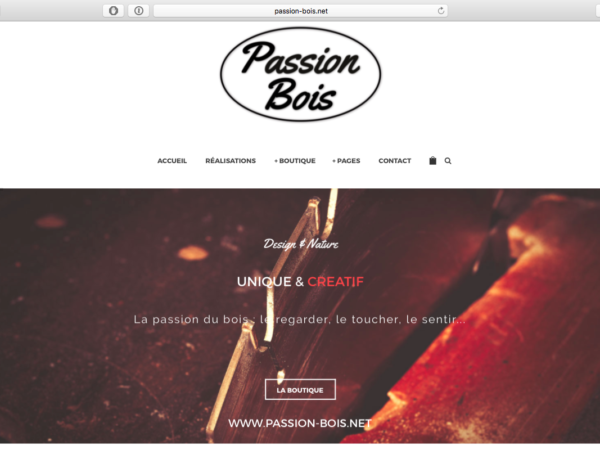Go to the ACCUEIL page
The height and width of the screenshot is (450, 600).
pyautogui.click(x=172, y=161)
